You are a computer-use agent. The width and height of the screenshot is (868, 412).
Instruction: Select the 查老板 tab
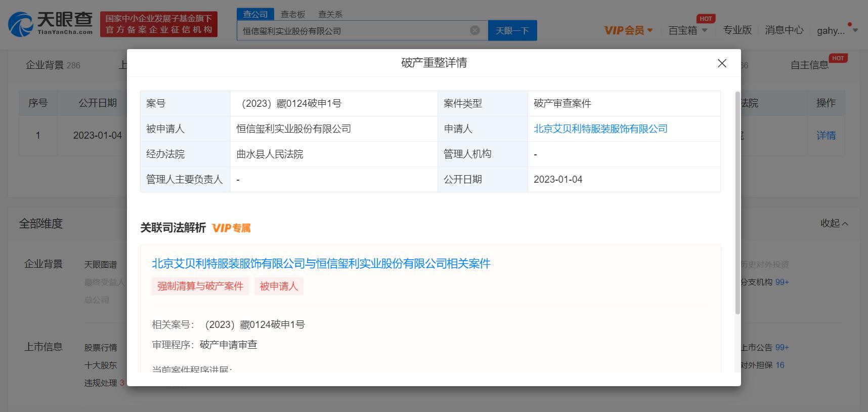[x=293, y=14]
